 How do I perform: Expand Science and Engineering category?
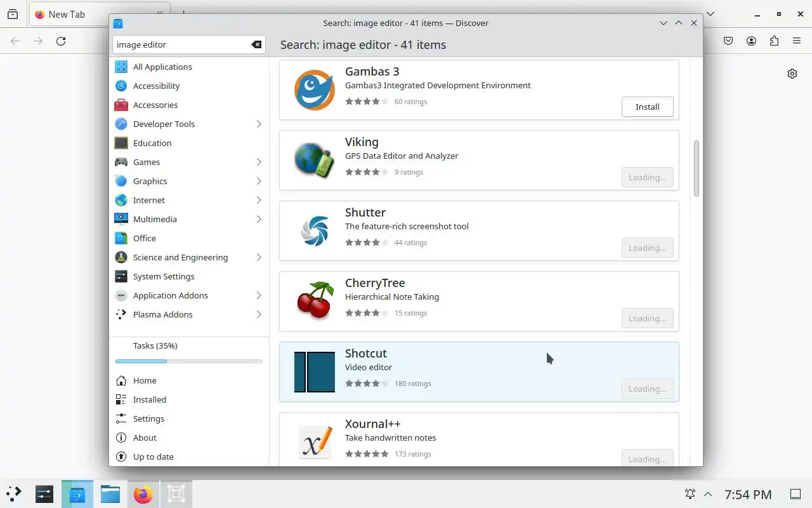[259, 257]
